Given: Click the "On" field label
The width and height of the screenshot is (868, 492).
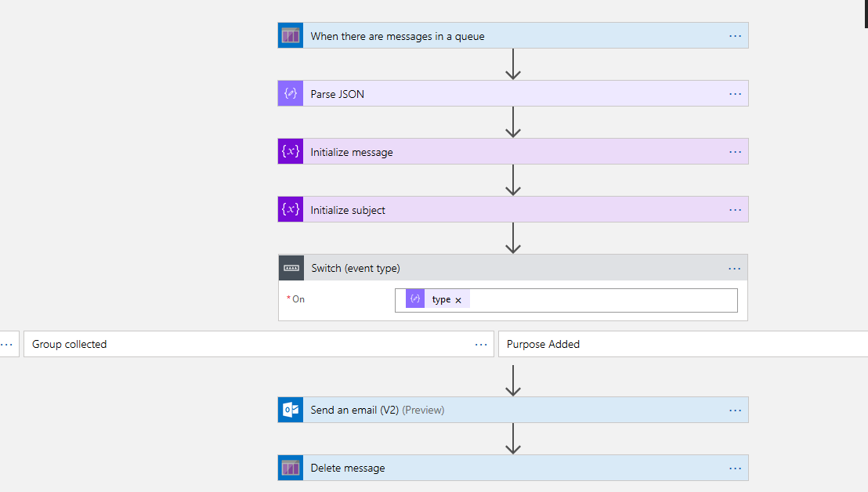Looking at the screenshot, I should (x=298, y=299).
